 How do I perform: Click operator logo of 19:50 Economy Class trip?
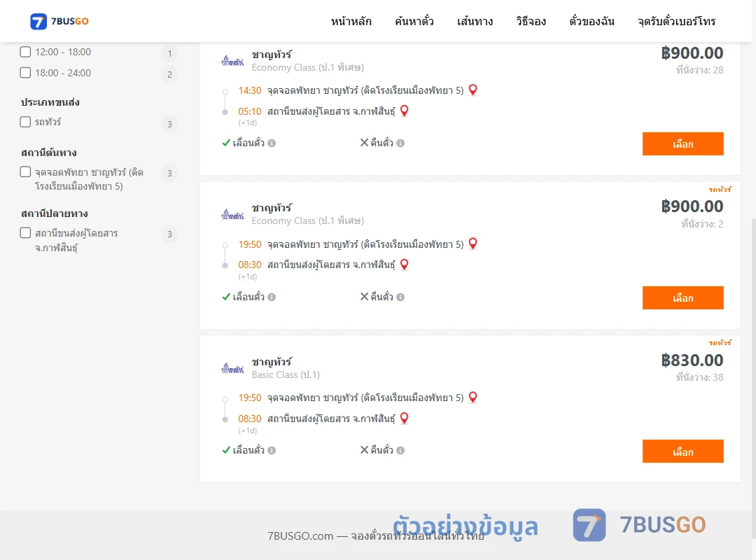232,214
